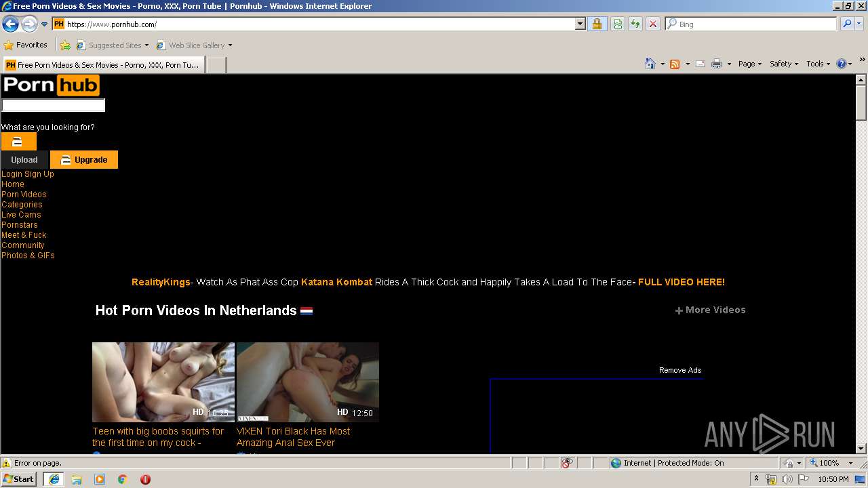Click the site logo at top left
The width and height of the screenshot is (868, 488).
coord(51,85)
